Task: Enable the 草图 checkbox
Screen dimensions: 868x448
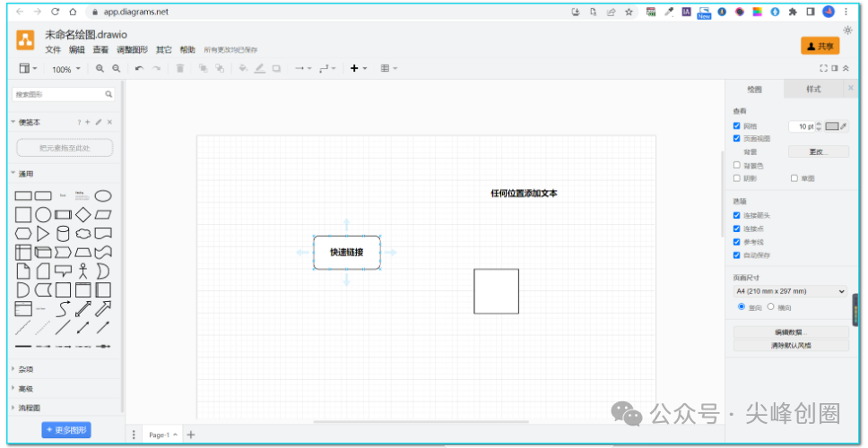Action: pyautogui.click(x=794, y=178)
